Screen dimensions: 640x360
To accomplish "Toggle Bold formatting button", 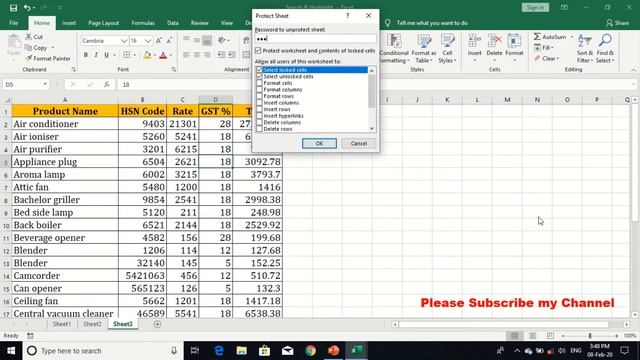I will point(86,55).
